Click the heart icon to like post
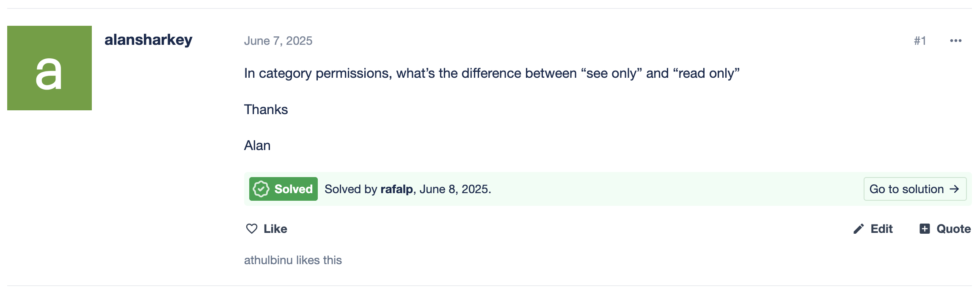 (252, 229)
